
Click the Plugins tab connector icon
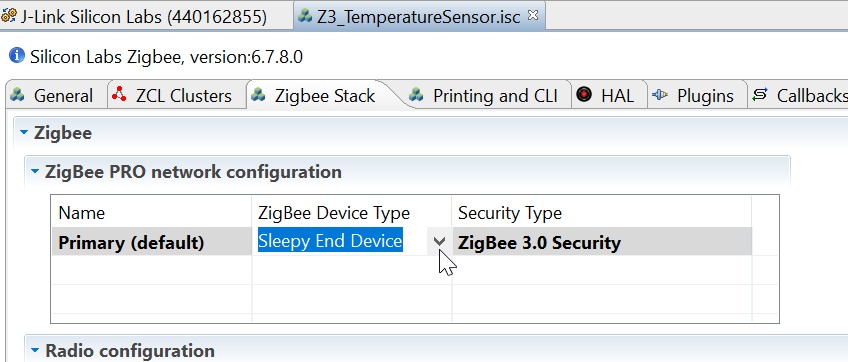tap(660, 95)
